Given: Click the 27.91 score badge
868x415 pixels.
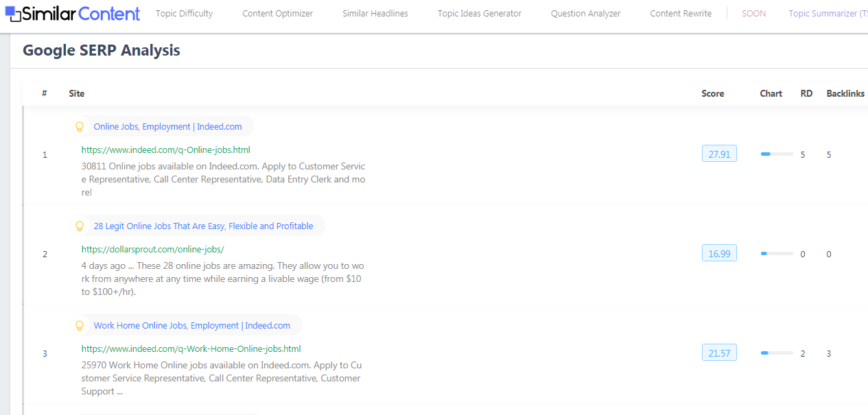Looking at the screenshot, I should tap(719, 154).
